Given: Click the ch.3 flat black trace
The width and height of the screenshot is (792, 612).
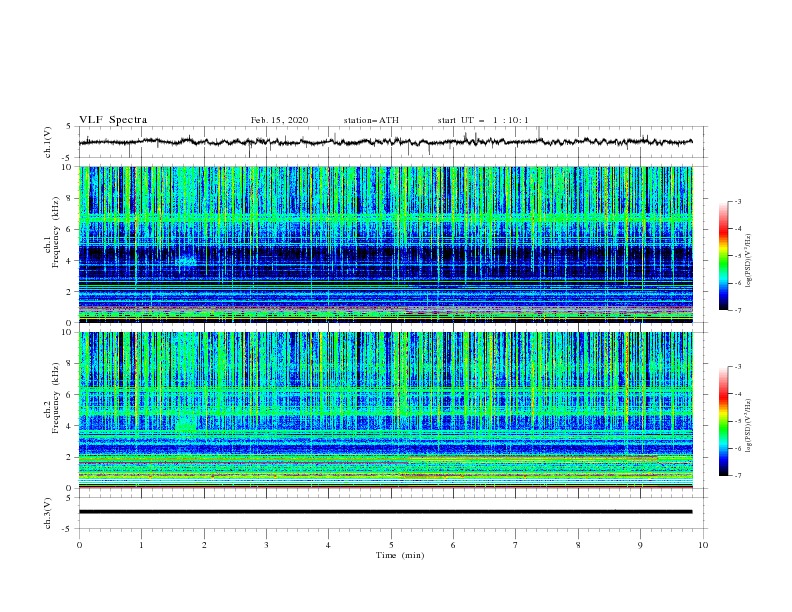Looking at the screenshot, I should (x=385, y=512).
